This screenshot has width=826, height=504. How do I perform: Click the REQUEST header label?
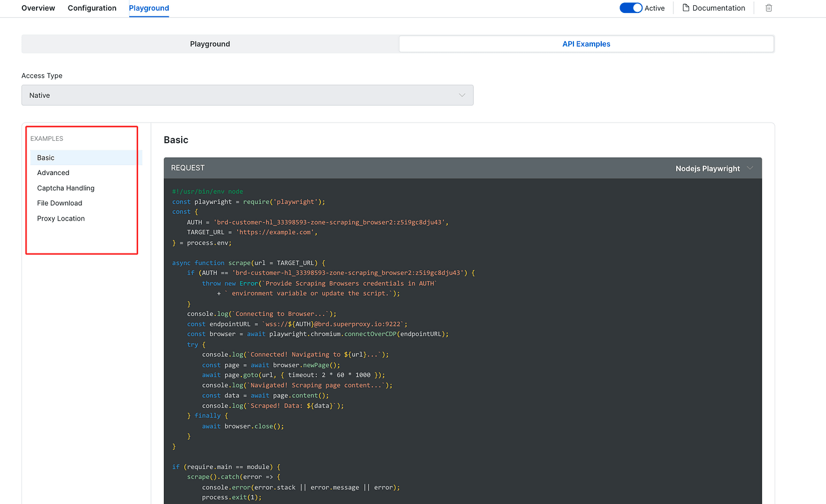coord(188,168)
